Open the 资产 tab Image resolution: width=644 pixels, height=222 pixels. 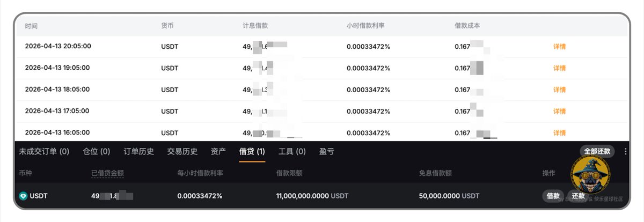click(x=218, y=152)
